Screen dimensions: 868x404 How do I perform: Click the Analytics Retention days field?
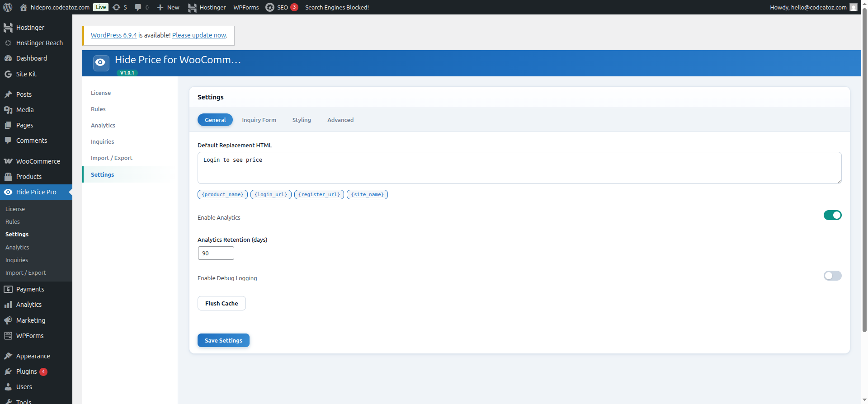click(216, 253)
